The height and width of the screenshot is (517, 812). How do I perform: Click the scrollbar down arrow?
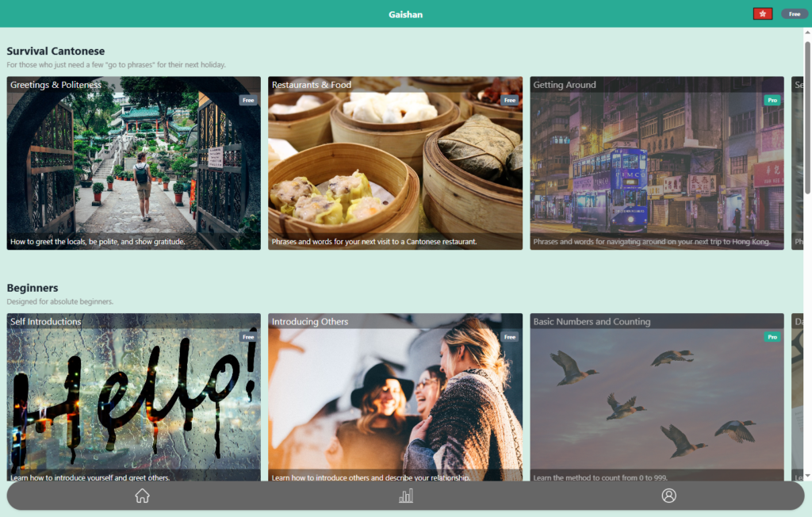pos(807,476)
